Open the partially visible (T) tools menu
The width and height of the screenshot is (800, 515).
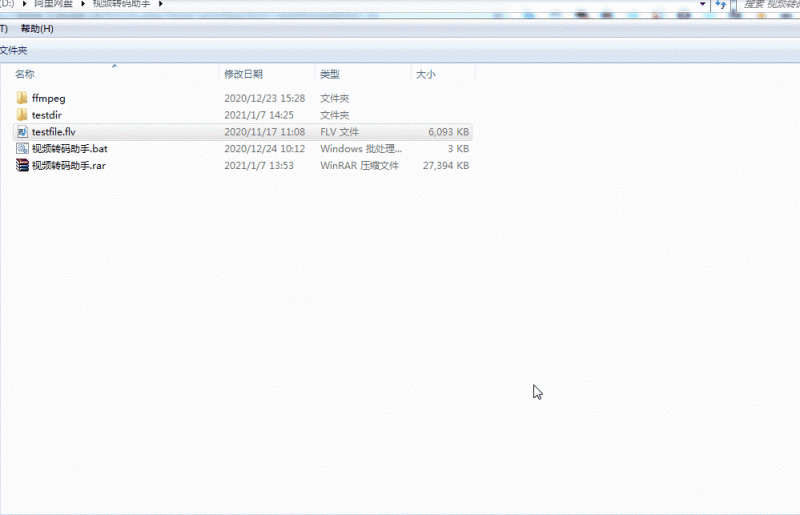coord(4,28)
